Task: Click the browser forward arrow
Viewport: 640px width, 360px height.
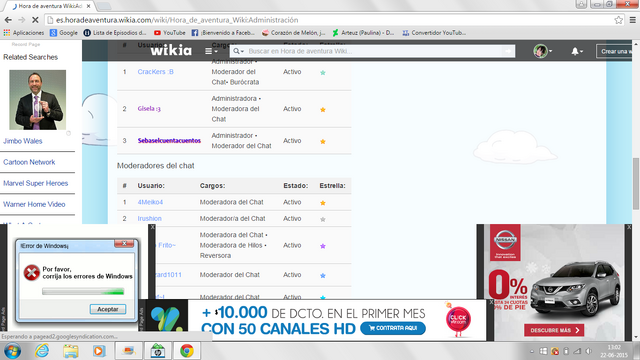Action: point(21,20)
